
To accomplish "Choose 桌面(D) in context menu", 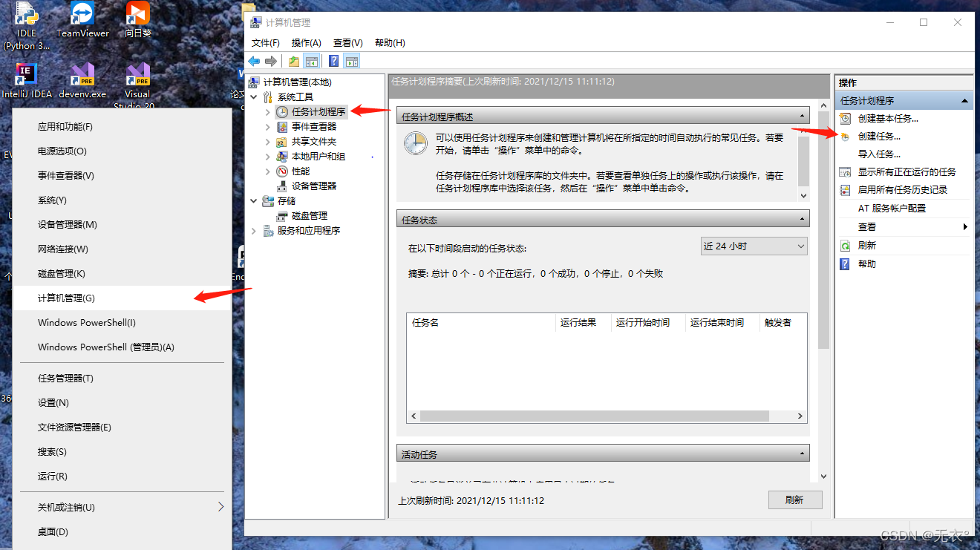I will click(122, 532).
